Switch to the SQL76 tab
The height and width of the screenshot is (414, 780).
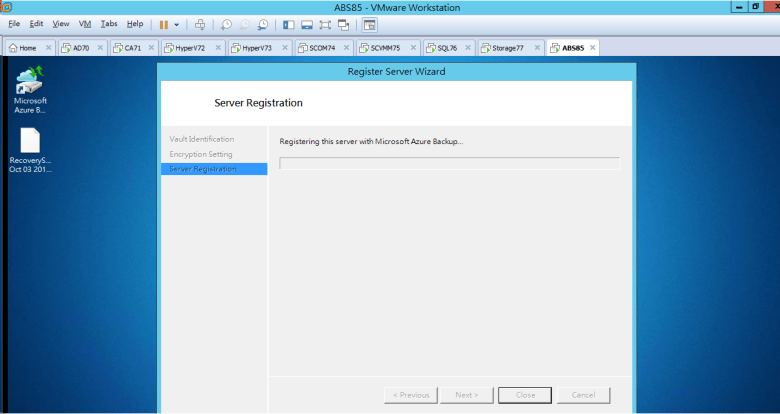446,48
